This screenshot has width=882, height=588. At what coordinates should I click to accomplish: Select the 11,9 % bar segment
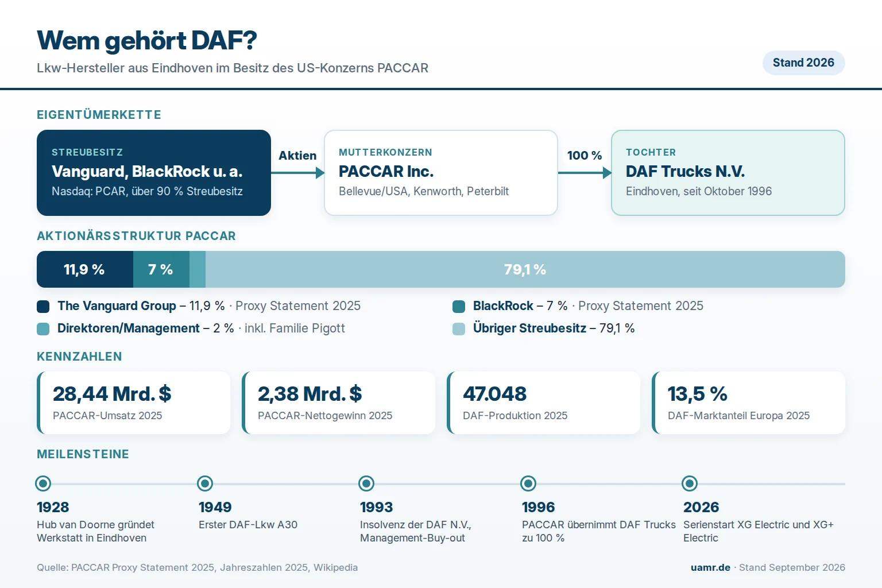click(x=85, y=269)
